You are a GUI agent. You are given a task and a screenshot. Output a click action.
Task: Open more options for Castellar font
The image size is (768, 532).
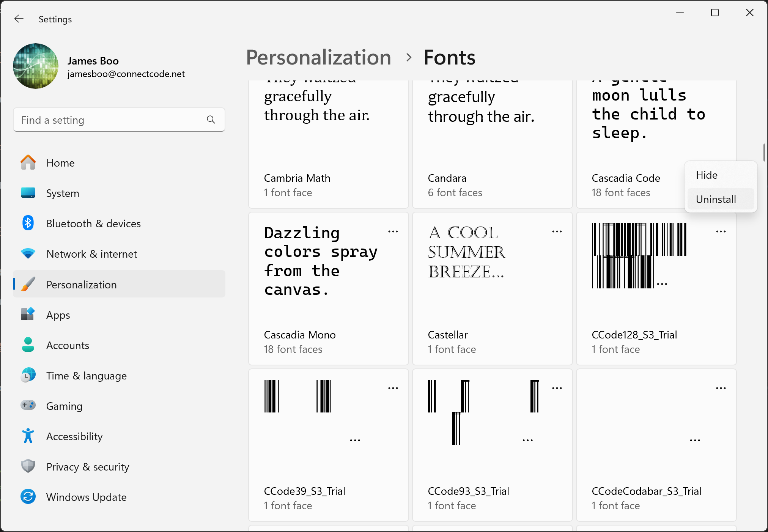point(557,231)
